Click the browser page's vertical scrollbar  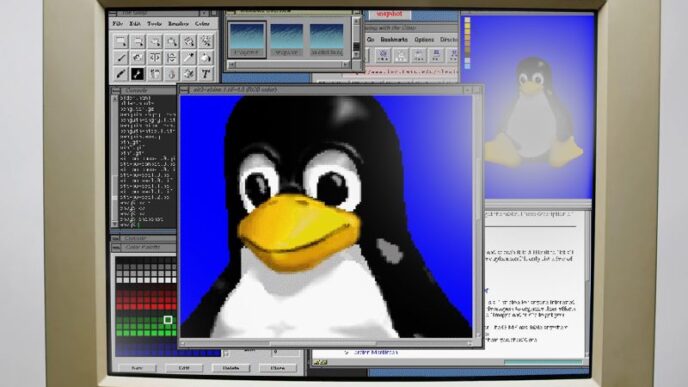pos(587,284)
